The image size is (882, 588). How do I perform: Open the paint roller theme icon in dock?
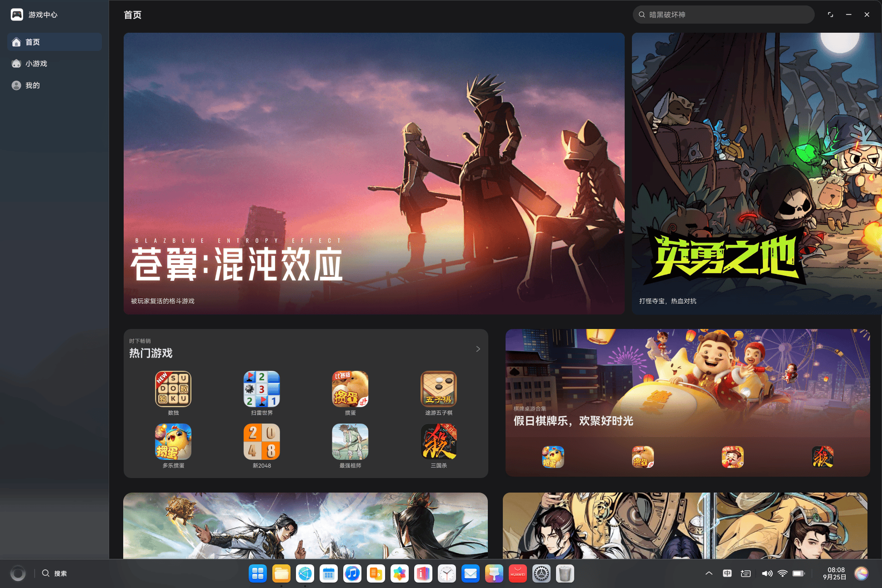[x=494, y=573]
